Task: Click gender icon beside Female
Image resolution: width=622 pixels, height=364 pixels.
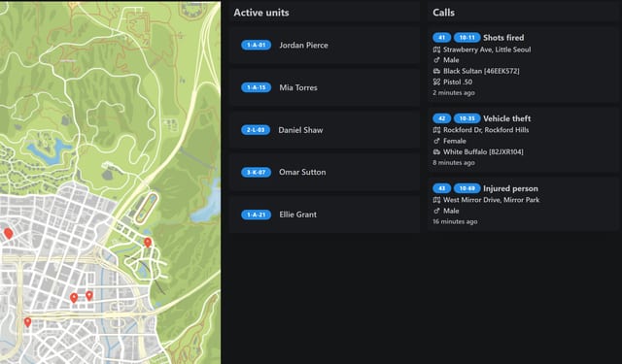Action: [436, 141]
